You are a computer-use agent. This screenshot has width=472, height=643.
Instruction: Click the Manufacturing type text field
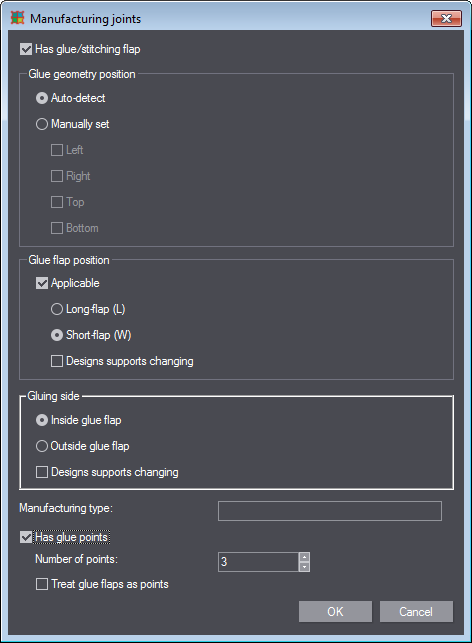[x=330, y=511]
